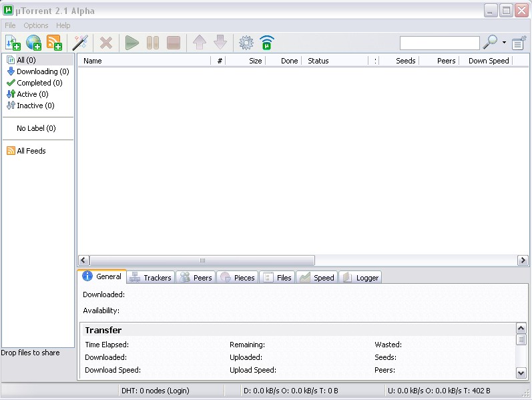This screenshot has width=532, height=400.
Task: Sort list by Name column header
Action: point(145,61)
